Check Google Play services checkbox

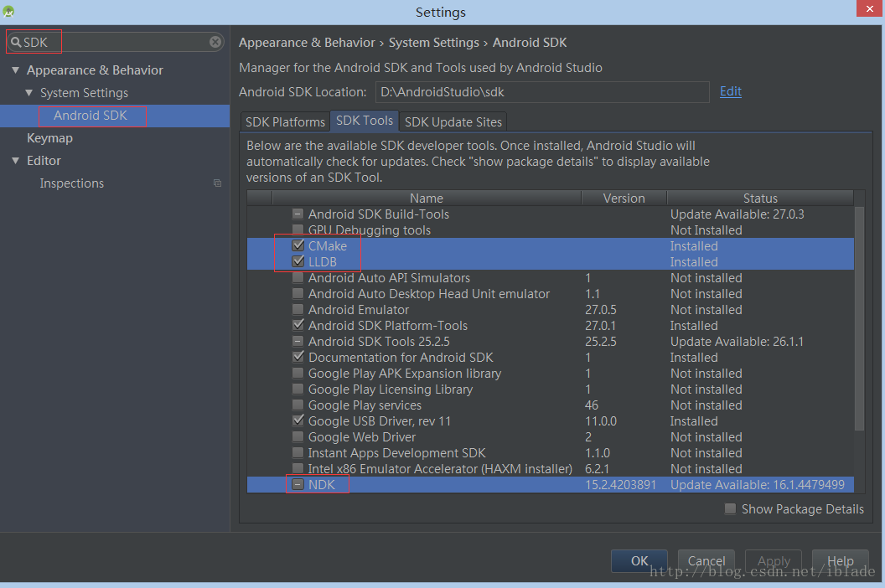click(298, 405)
